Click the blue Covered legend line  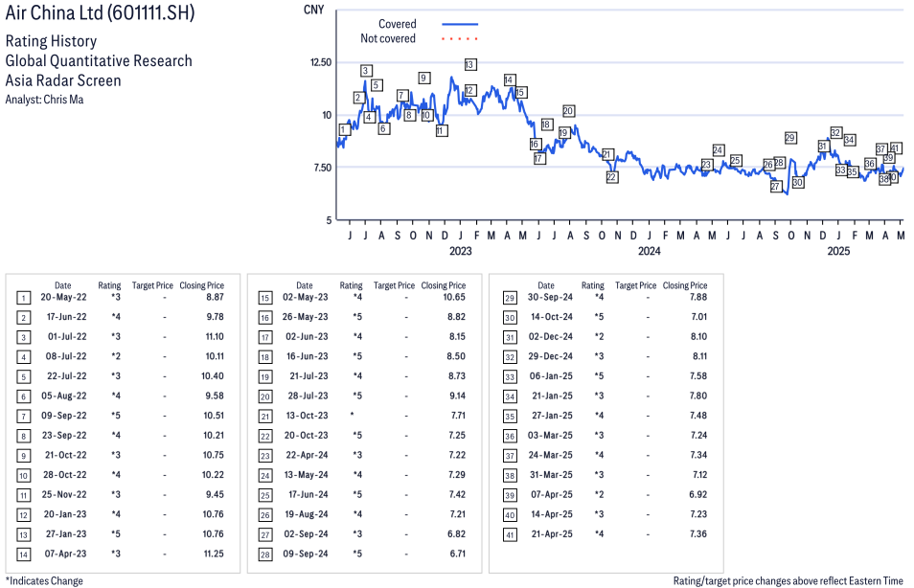coord(460,24)
